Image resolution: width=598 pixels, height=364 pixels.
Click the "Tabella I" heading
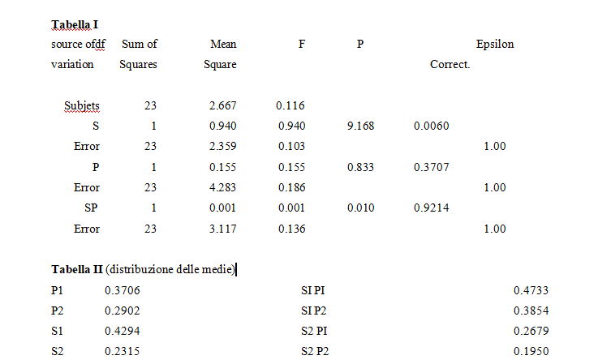[x=74, y=26]
